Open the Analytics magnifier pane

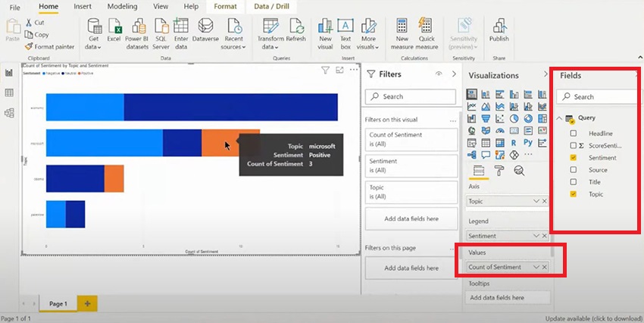519,171
